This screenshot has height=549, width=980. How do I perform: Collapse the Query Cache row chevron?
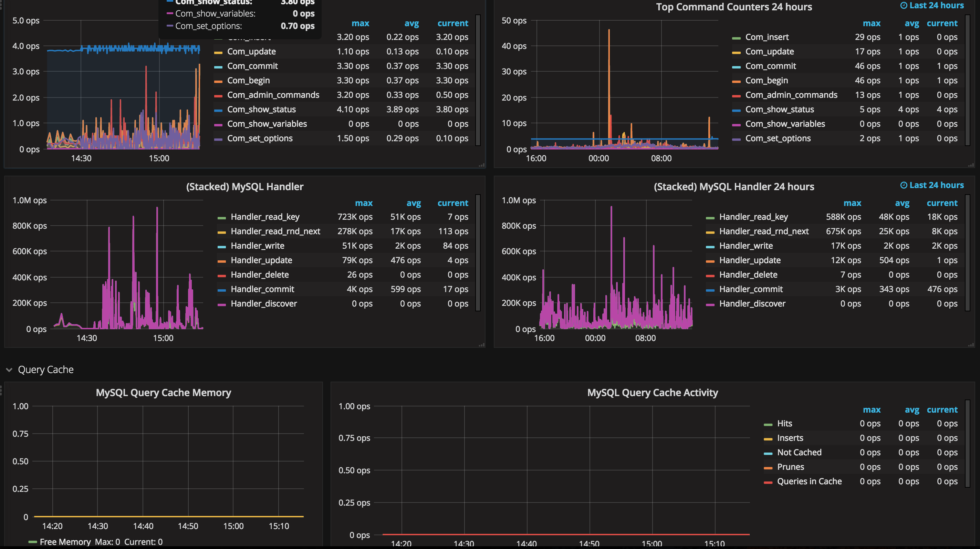(9, 370)
